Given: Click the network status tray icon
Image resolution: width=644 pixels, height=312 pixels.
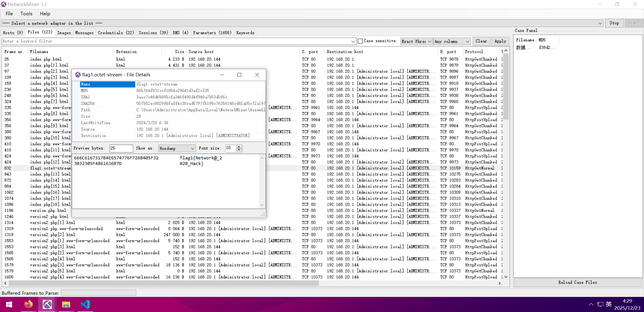Looking at the screenshot, I should [600, 304].
